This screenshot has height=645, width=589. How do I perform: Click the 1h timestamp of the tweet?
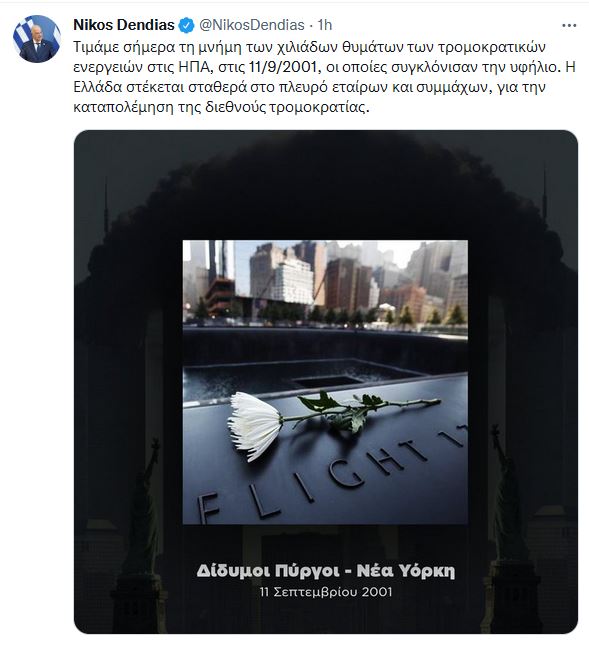tap(325, 25)
